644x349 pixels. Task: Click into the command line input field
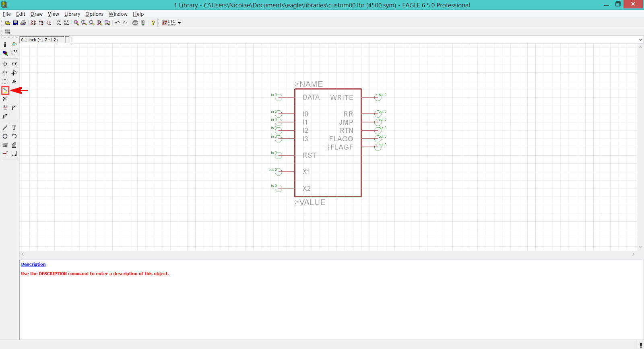pyautogui.click(x=354, y=40)
